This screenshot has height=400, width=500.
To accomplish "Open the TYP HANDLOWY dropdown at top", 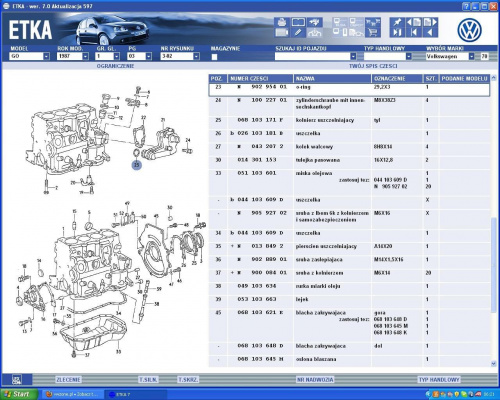I will click(409, 56).
